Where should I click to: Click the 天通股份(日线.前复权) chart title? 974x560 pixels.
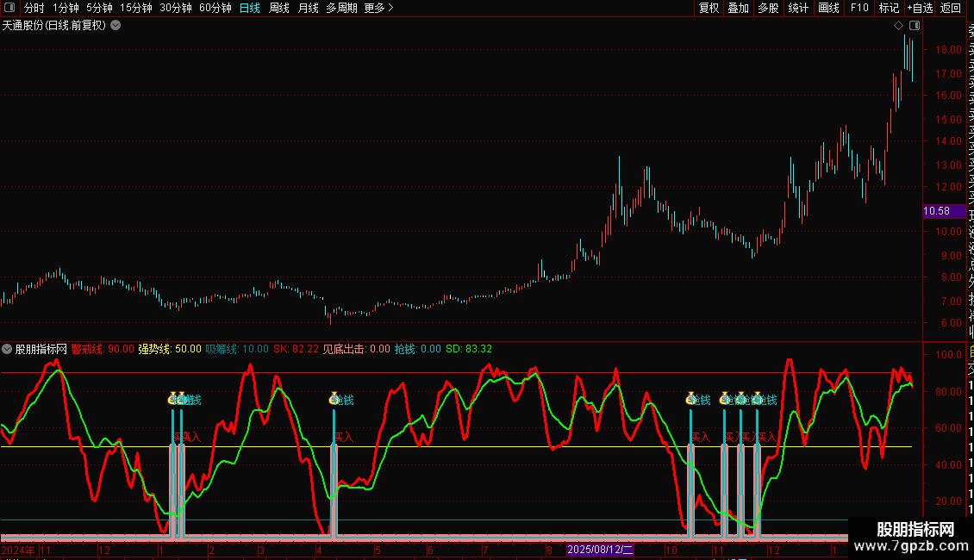(x=54, y=26)
